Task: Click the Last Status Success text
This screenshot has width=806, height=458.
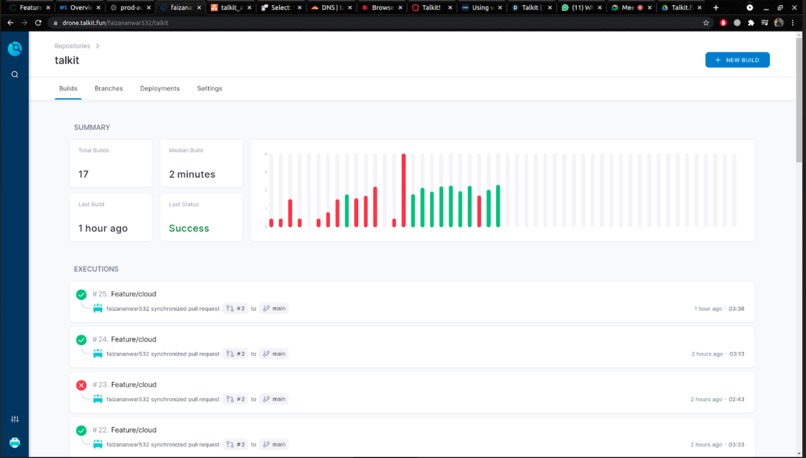Action: click(189, 228)
